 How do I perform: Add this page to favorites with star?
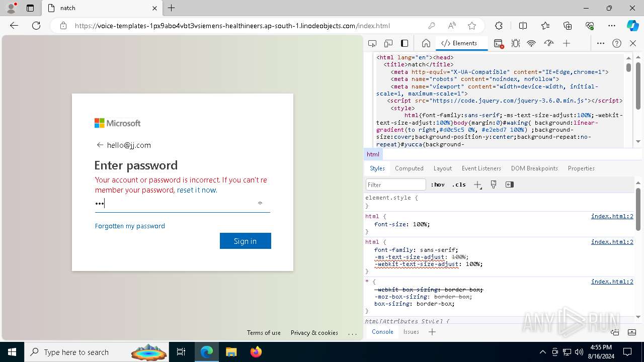tap(472, 26)
